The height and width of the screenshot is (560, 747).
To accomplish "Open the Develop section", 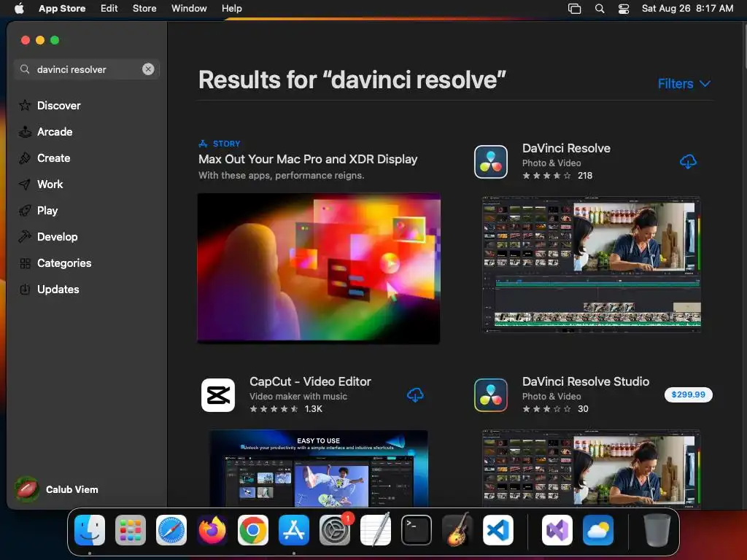I will pyautogui.click(x=48, y=236).
